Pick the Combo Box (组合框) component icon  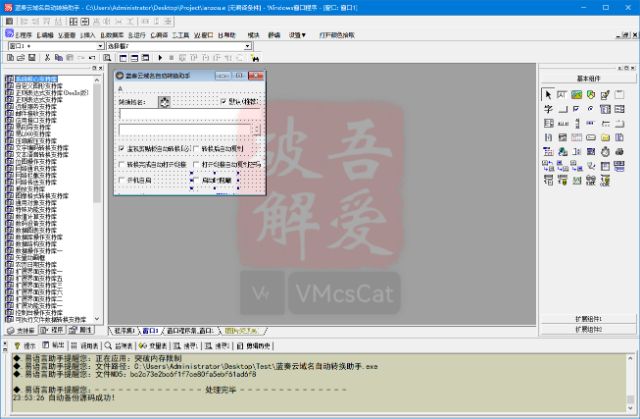605,109
